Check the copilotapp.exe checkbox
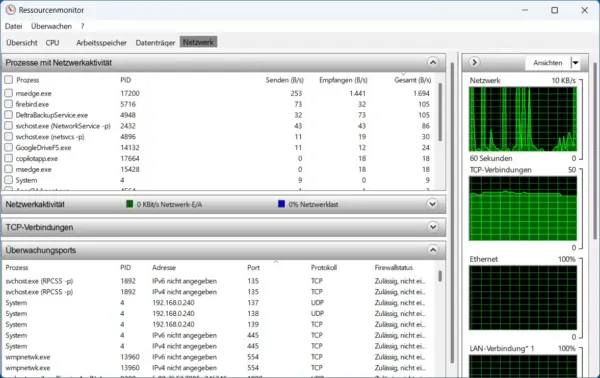 pyautogui.click(x=8, y=158)
